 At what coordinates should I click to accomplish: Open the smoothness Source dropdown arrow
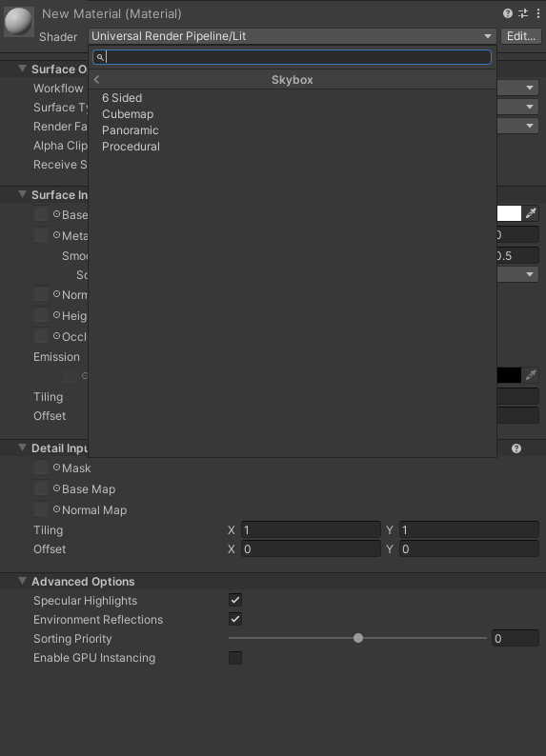530,274
